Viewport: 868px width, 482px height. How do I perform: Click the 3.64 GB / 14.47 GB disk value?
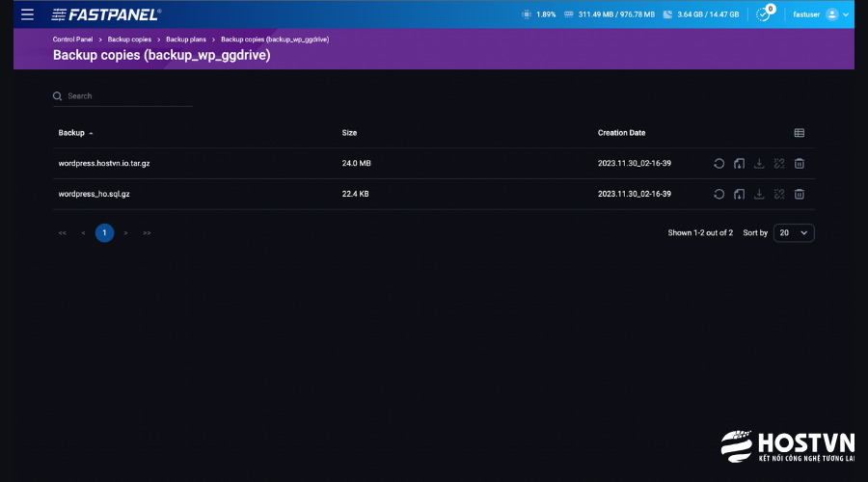coord(708,14)
